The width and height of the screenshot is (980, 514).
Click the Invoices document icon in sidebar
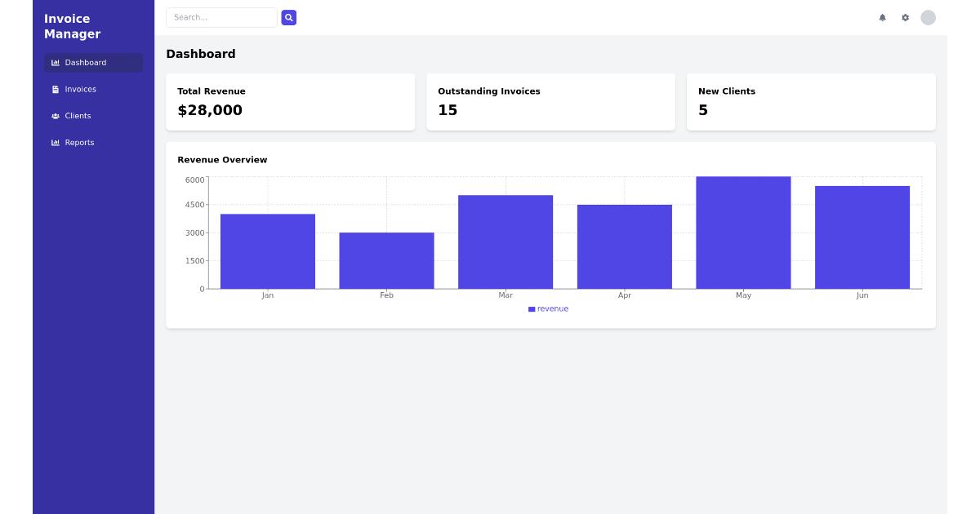tap(56, 90)
